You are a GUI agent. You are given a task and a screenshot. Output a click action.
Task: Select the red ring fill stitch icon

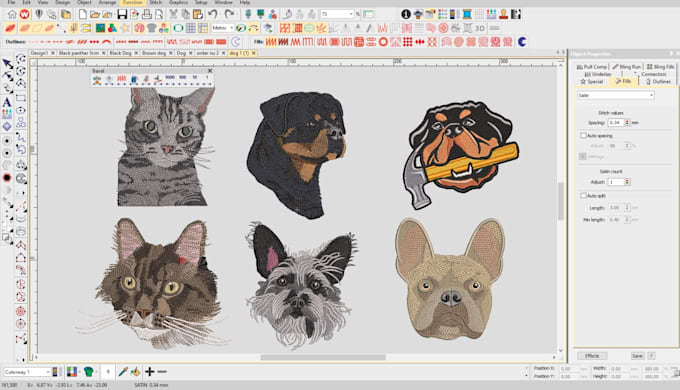click(x=383, y=42)
